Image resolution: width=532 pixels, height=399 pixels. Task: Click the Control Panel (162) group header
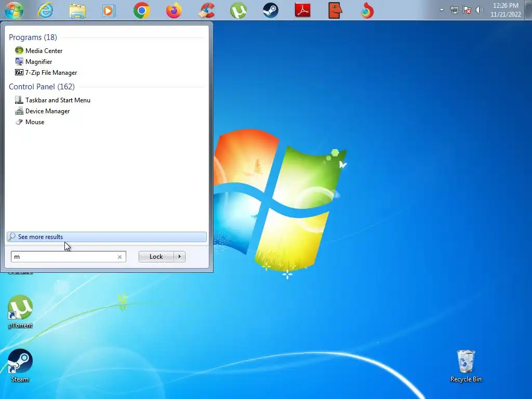point(42,87)
